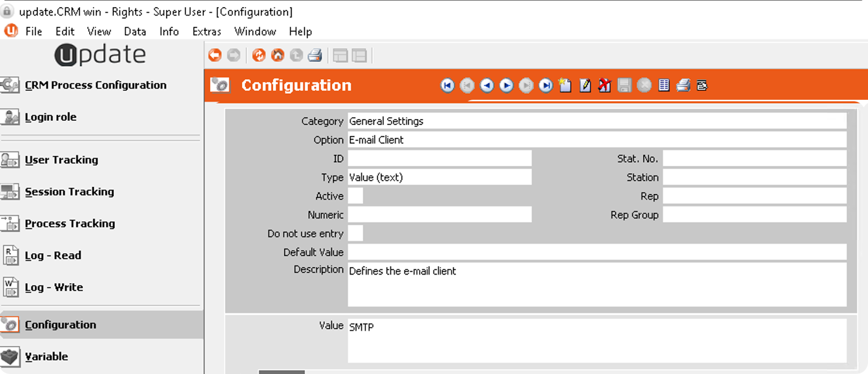Open Log - Write in sidebar
The width and height of the screenshot is (868, 374).
click(x=54, y=287)
